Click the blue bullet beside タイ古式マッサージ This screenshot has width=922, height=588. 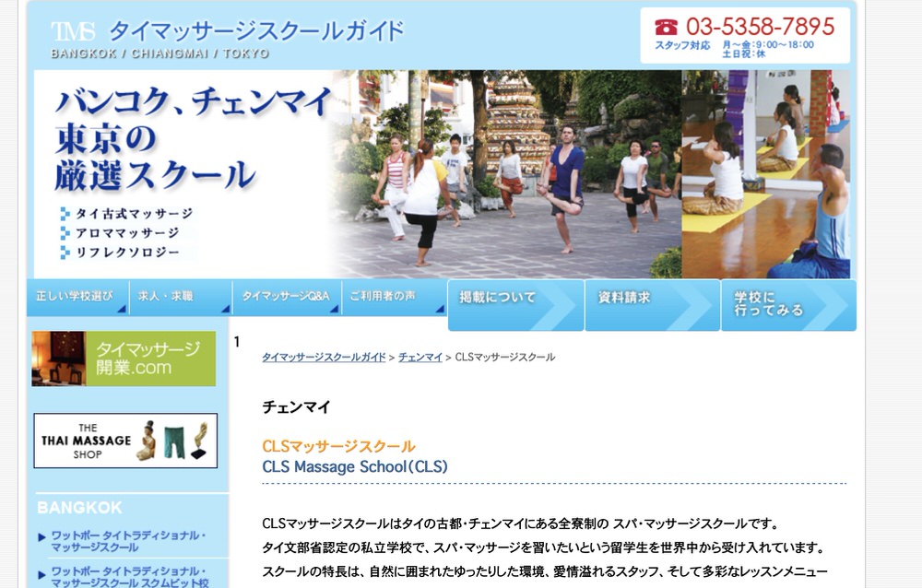65,214
